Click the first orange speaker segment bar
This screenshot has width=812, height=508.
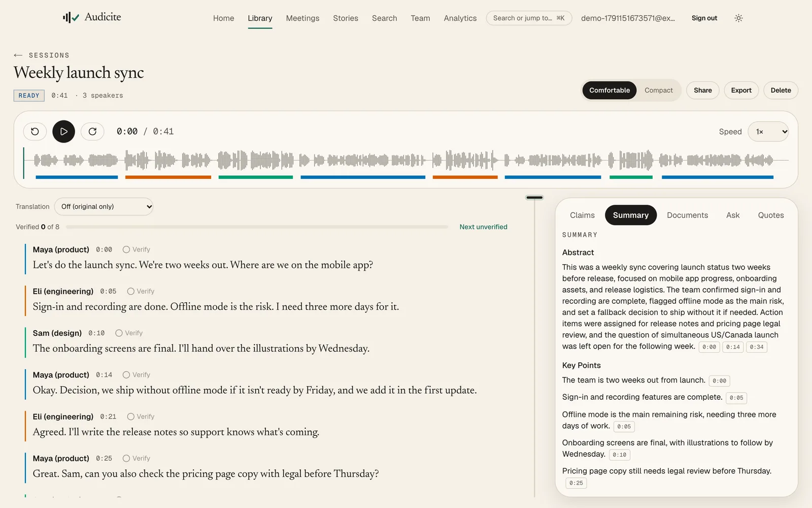[x=168, y=177]
